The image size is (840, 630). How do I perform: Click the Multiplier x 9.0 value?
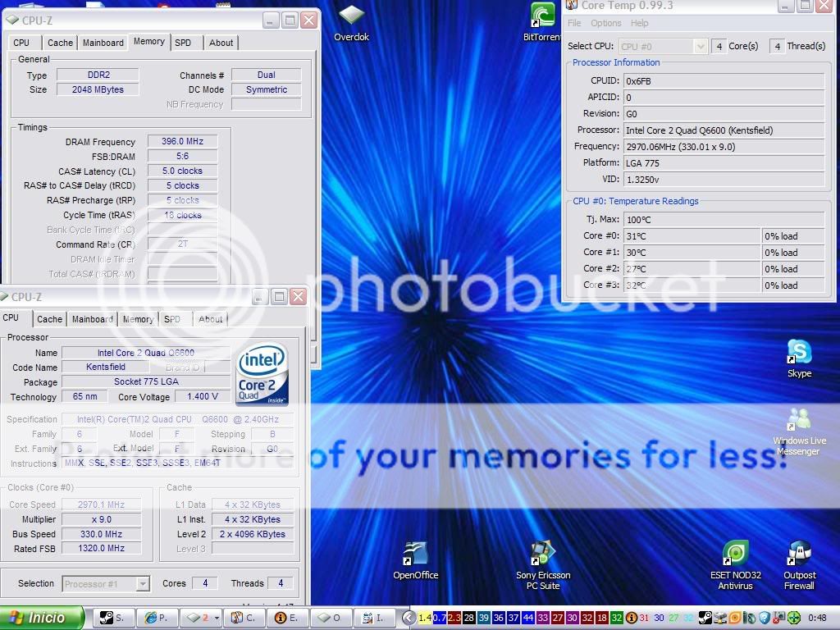(101, 519)
